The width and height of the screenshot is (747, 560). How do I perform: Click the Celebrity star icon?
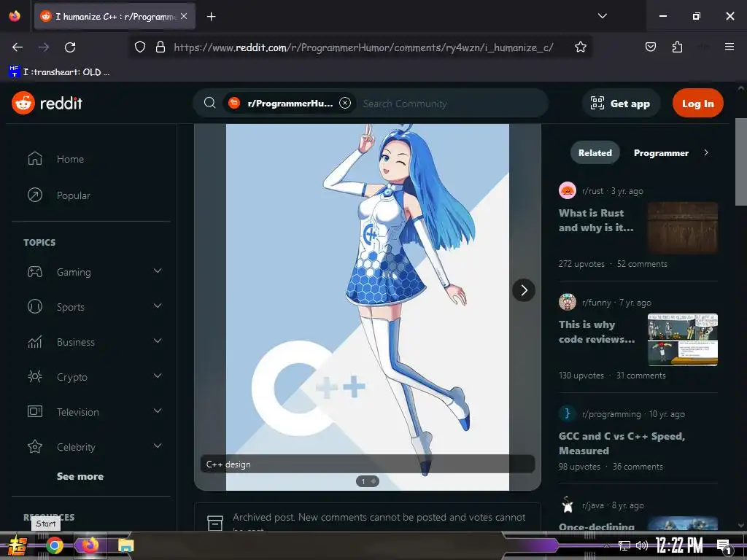click(35, 447)
